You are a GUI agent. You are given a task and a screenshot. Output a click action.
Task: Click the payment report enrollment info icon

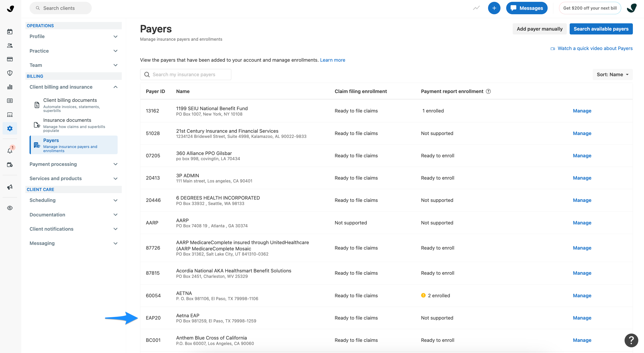click(488, 91)
